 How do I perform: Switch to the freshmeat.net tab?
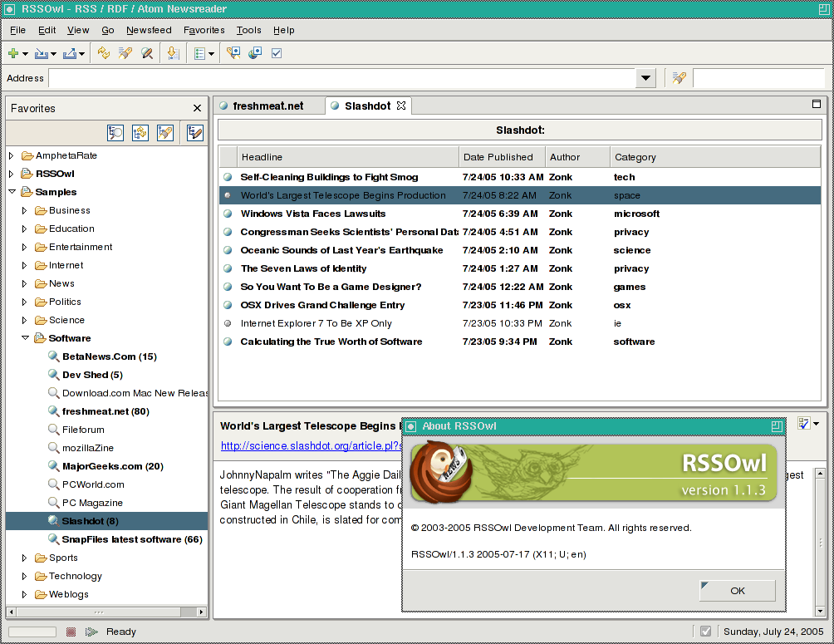269,106
